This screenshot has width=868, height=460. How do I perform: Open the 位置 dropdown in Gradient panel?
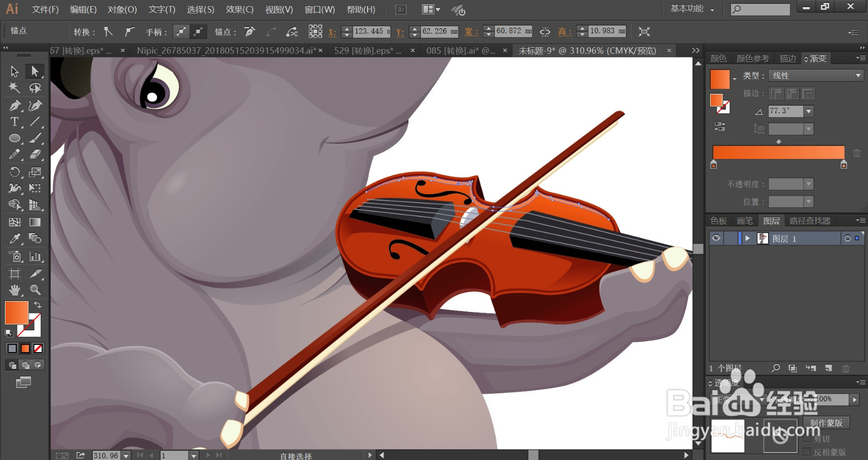(809, 202)
